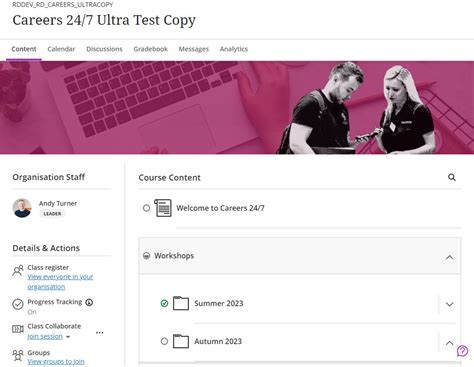474x367 pixels.
Task: Click the Class register people icon
Action: tap(18, 270)
